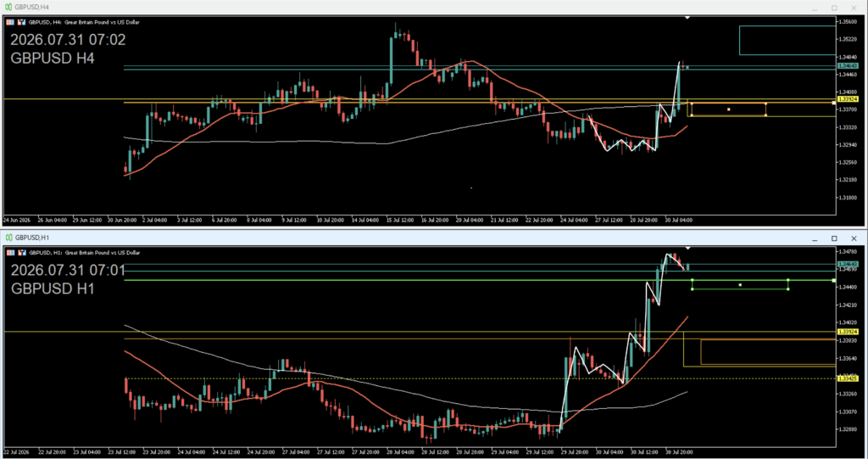This screenshot has width=868, height=459.
Task: Click teal price label 1.34643 in H1 chart
Action: pyautogui.click(x=848, y=265)
